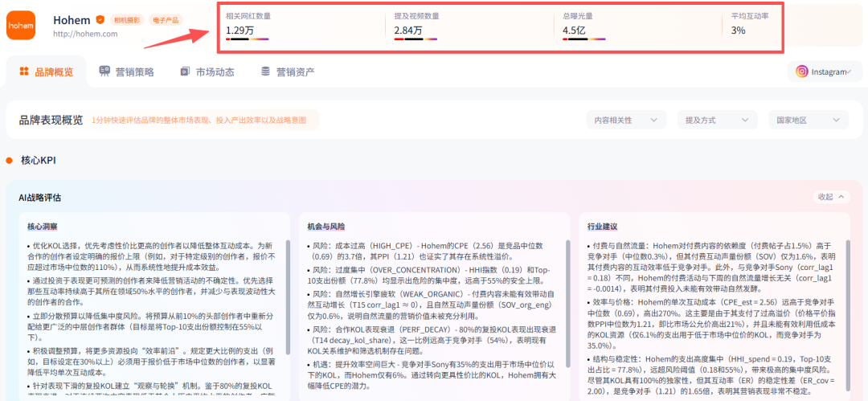Image resolution: width=868 pixels, height=401 pixels.
Task: Click the Hohem orange brand logo
Action: pyautogui.click(x=21, y=25)
